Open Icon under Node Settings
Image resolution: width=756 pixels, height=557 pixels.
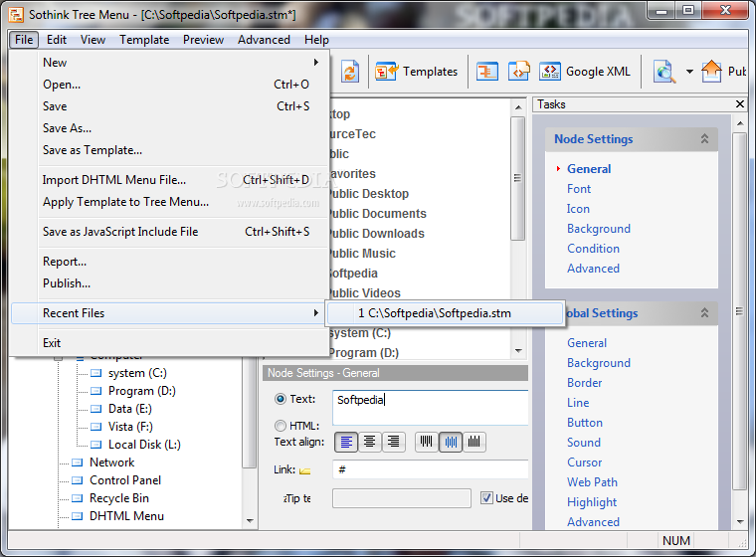[x=578, y=209]
